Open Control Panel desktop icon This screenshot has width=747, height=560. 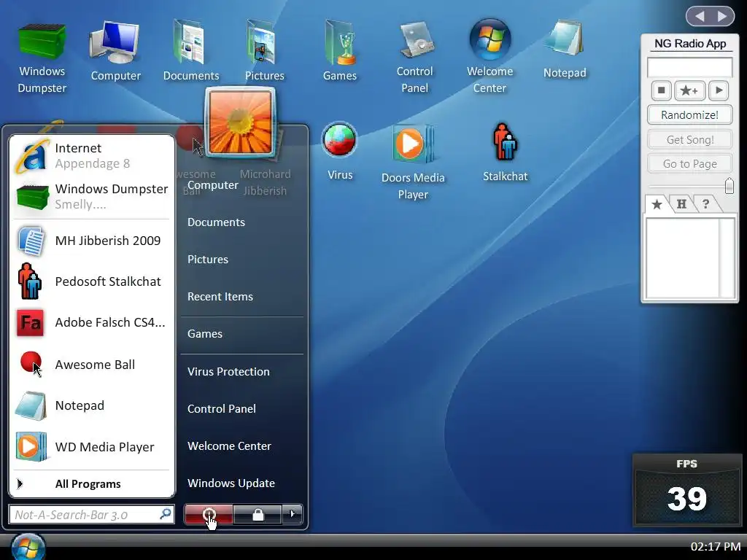pos(415,57)
